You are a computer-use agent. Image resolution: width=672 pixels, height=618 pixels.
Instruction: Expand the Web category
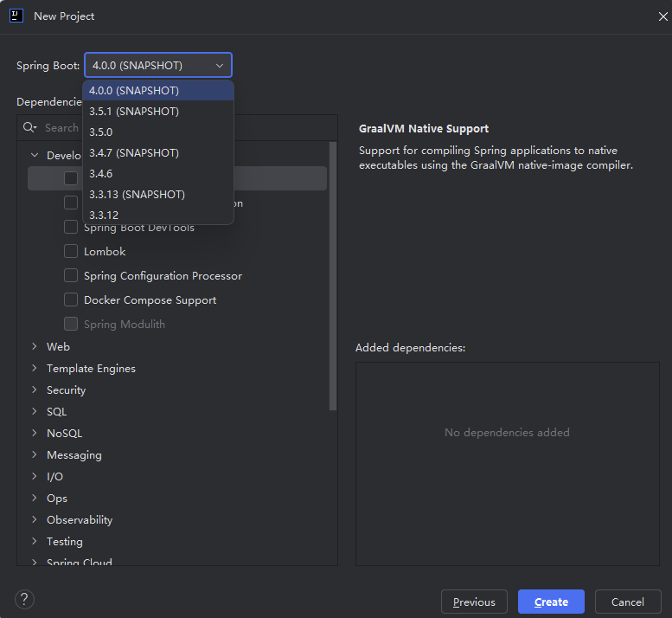coord(35,346)
